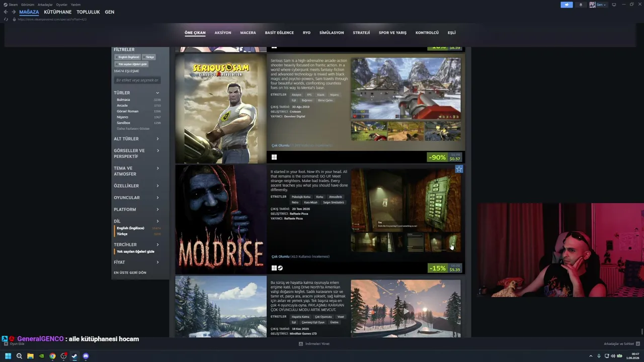The height and width of the screenshot is (362, 644).
Task: Click EN ÜSTE GERİ DÖN link
Action: coord(130,273)
